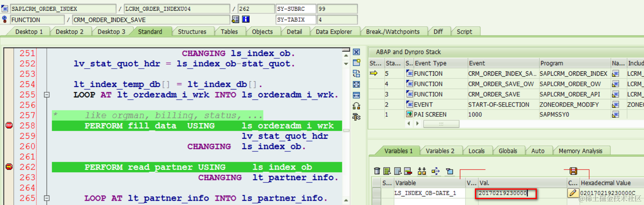Click the program icon beside SAPLCRM_ORDER_INDEX field
This screenshot has width=644, height=205.
click(5, 9)
